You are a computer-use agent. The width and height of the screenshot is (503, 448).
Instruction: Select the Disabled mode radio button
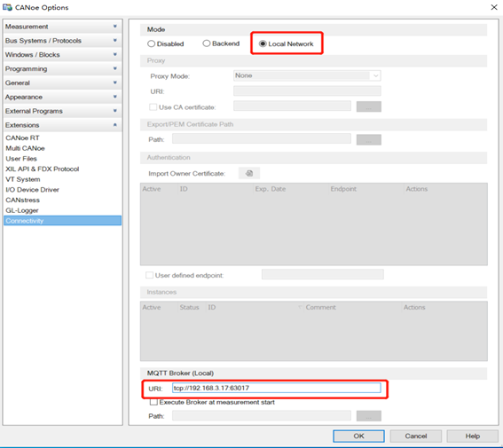pos(151,43)
